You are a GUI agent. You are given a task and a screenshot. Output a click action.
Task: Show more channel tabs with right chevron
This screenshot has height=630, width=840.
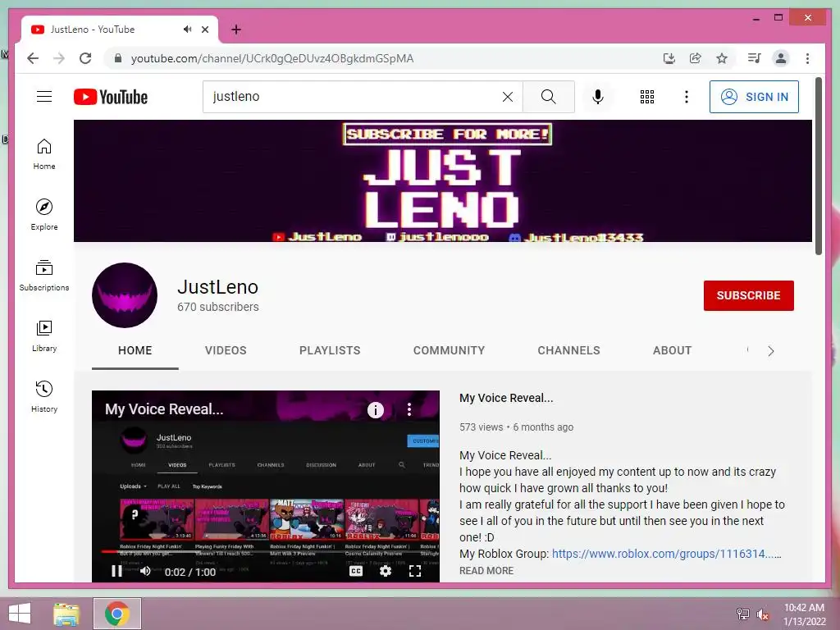771,351
